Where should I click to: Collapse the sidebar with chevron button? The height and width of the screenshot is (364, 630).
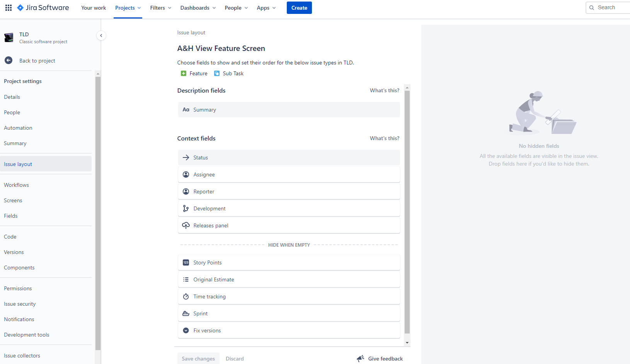tap(101, 36)
